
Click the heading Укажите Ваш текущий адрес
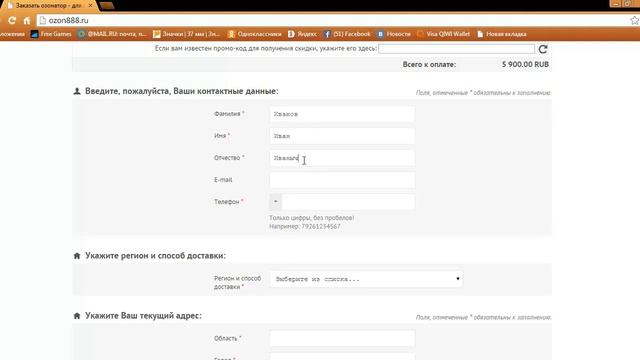pos(143,316)
